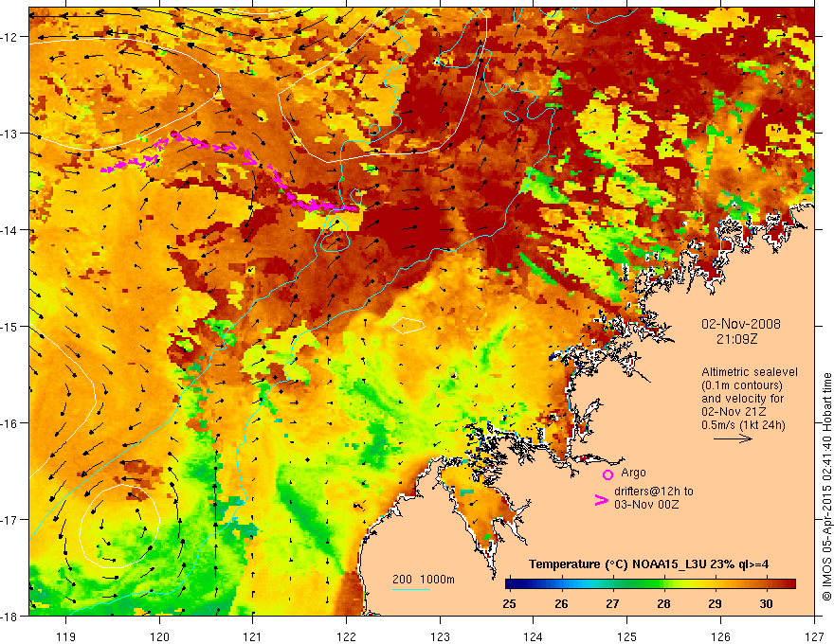This screenshot has height=644, width=834.
Task: Click the colorbar tick label 27
Action: coord(612,604)
